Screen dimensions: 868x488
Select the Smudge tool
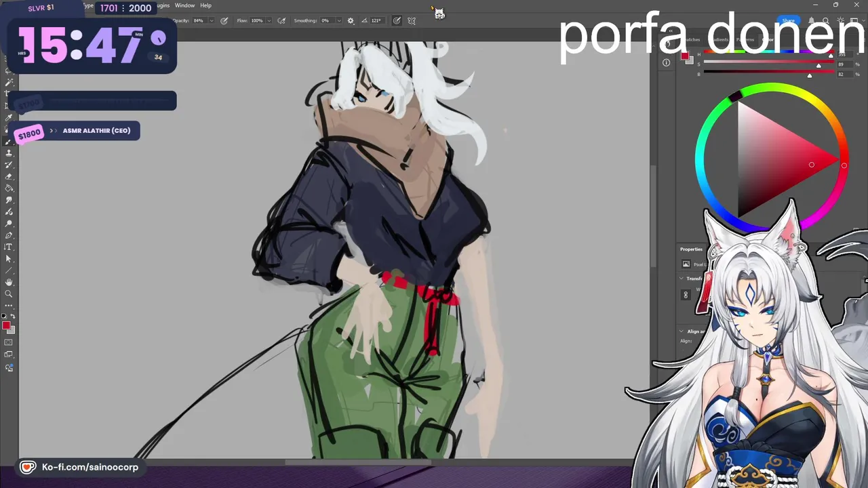pos(9,200)
